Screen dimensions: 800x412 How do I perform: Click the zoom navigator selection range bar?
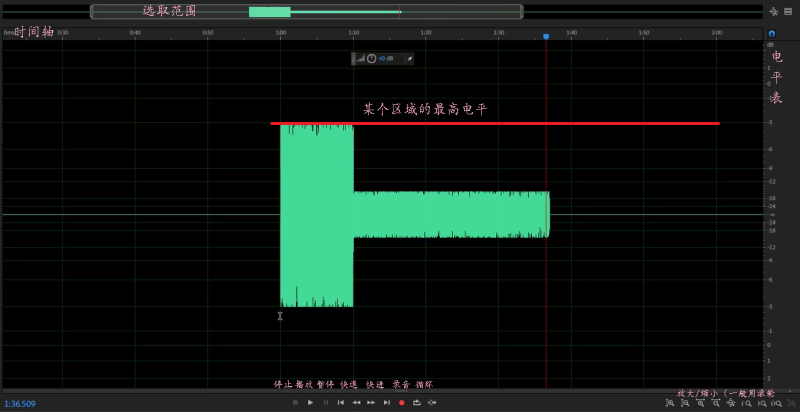[x=306, y=12]
